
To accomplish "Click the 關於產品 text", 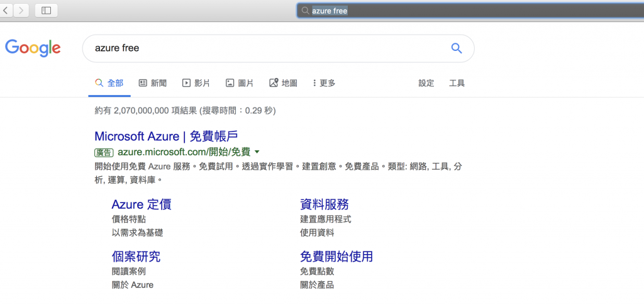I will click(317, 285).
